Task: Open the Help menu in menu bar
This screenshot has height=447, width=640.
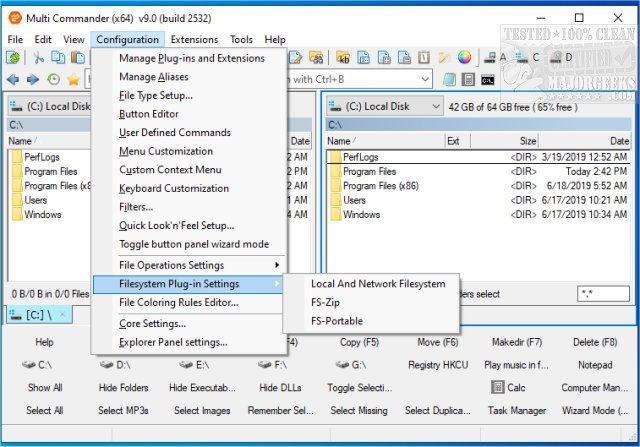Action: point(275,40)
